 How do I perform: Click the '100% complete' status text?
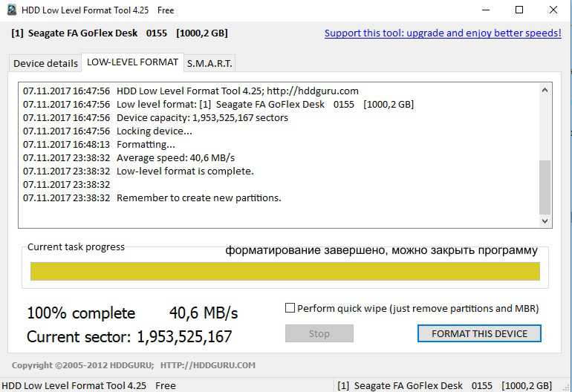click(81, 313)
